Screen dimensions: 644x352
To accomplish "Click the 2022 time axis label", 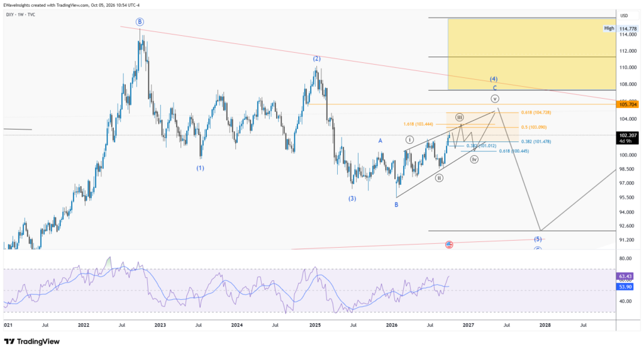I will tap(84, 325).
